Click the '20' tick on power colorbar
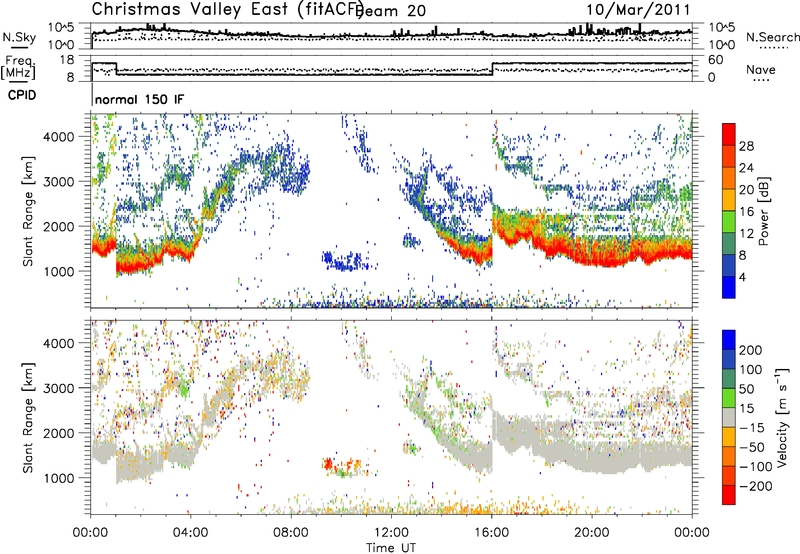The image size is (800, 554). point(746,190)
